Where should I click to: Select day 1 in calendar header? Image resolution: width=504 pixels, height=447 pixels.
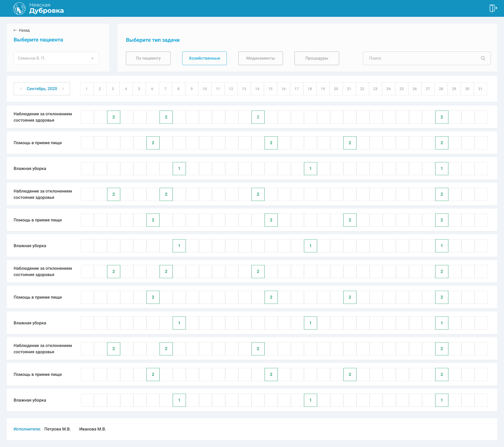point(87,89)
